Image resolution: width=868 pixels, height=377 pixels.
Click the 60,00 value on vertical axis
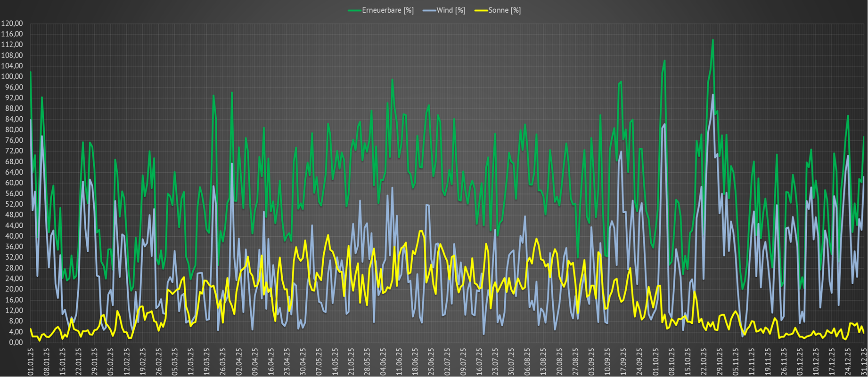tap(13, 183)
